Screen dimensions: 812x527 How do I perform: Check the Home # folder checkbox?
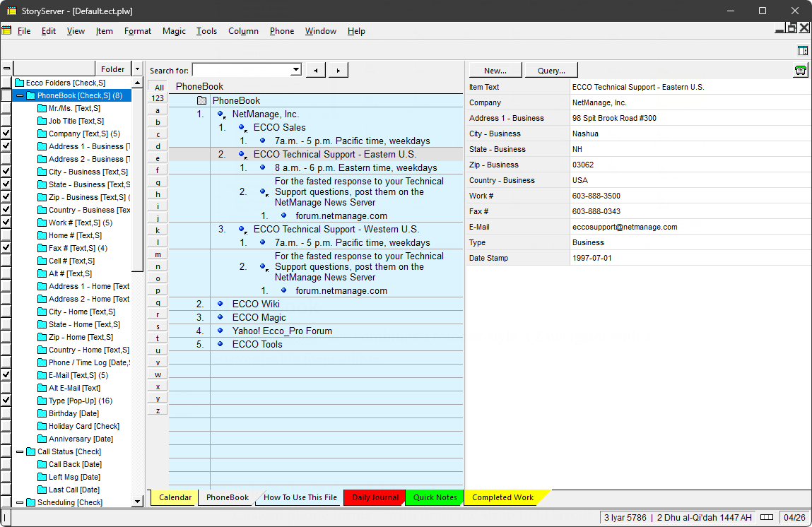[x=6, y=235]
